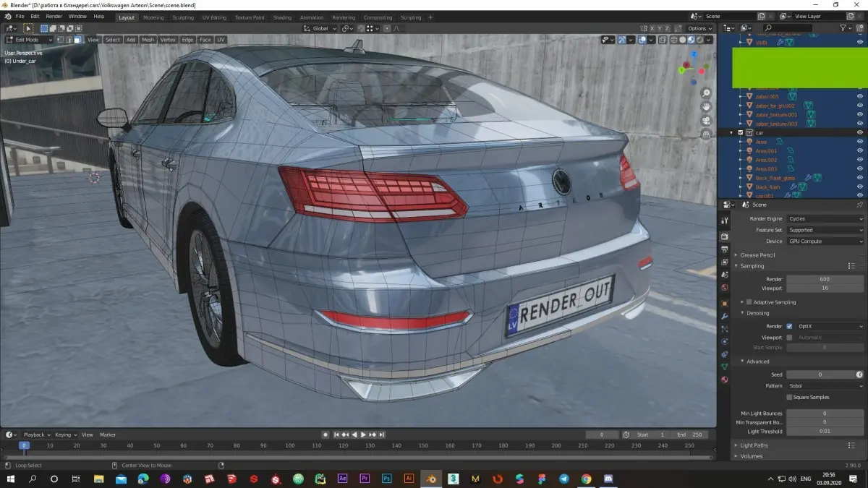Switch to Shading workspace tab

coord(283,17)
